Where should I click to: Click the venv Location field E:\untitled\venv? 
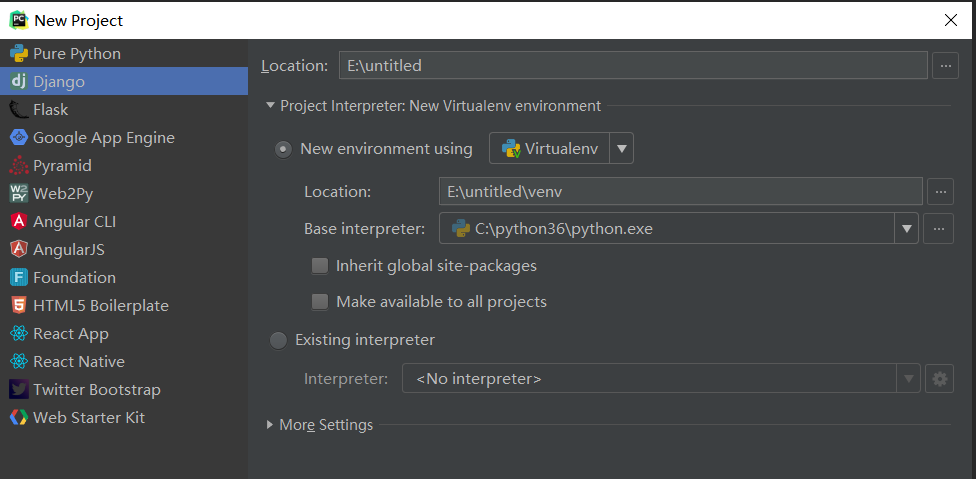coord(681,191)
